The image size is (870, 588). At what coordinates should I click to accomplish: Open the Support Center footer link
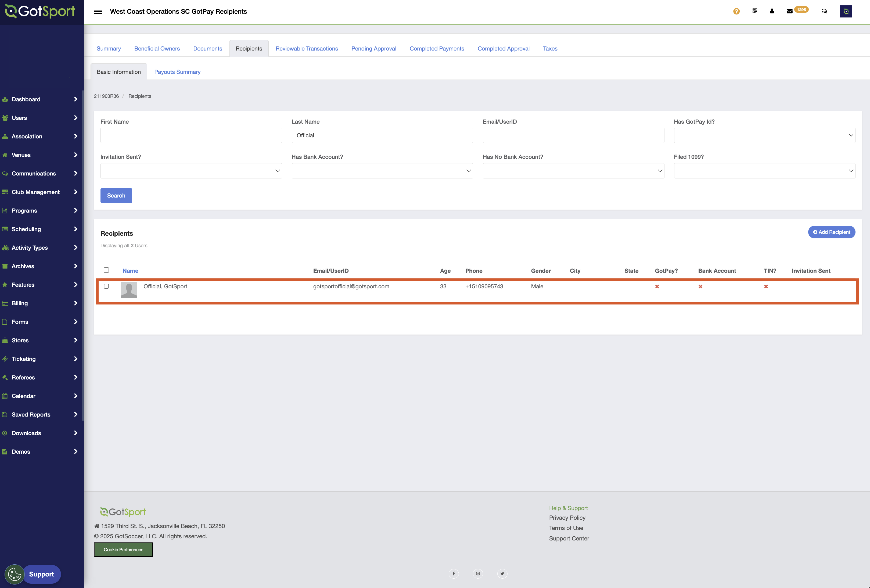click(x=569, y=538)
